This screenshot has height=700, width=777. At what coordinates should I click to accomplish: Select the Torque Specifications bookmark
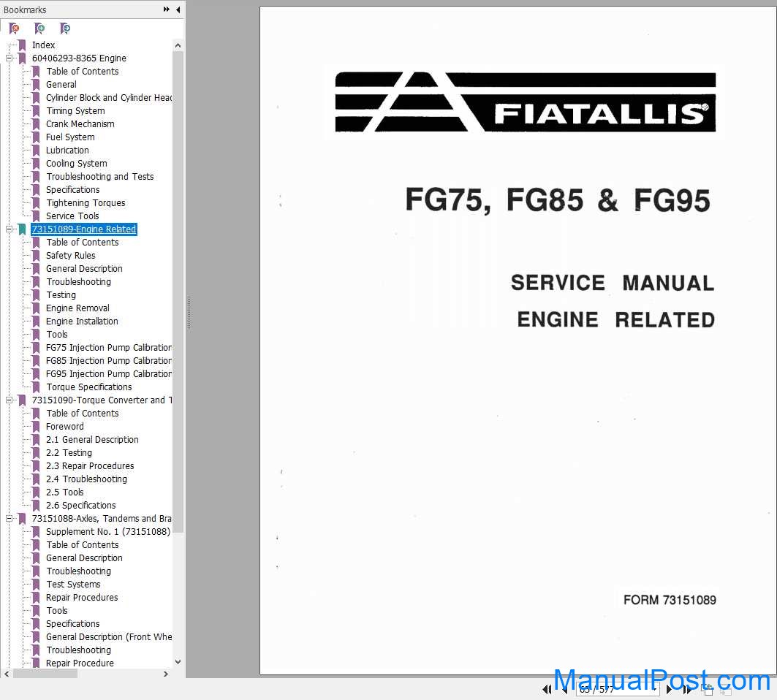pos(89,387)
